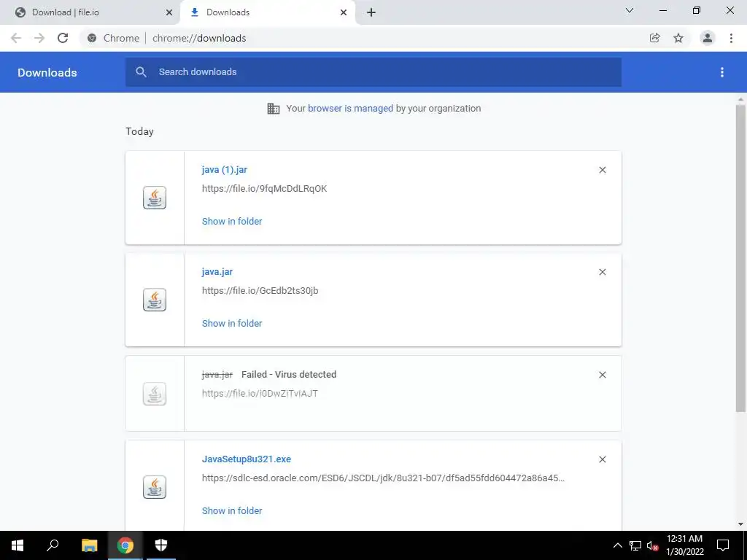Bookmark this tab with the star icon
This screenshot has width=747, height=560.
[x=678, y=38]
